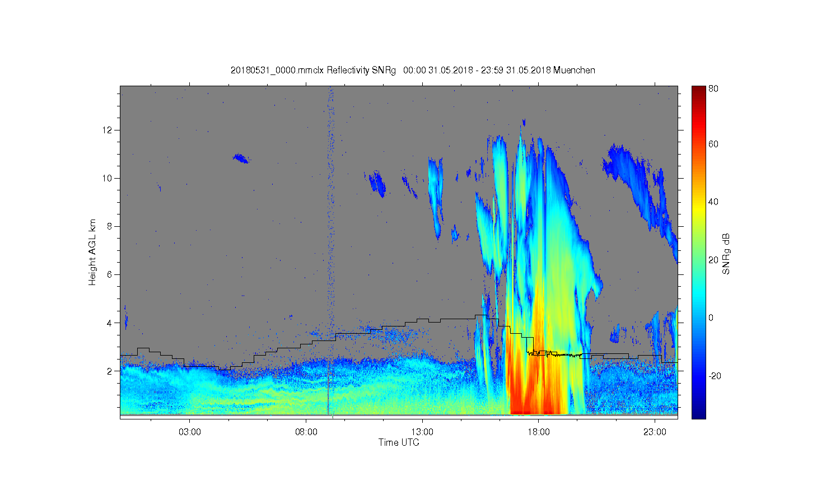Click the 4 km height tick label
Screen dimensions: 840x504
click(x=111, y=323)
